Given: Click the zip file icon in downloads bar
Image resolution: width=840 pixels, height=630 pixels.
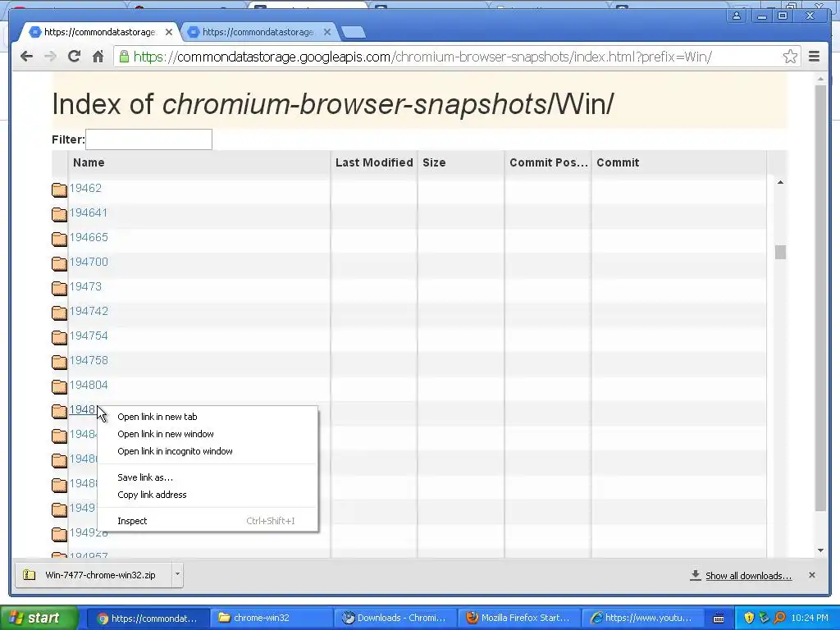Looking at the screenshot, I should pyautogui.click(x=29, y=575).
